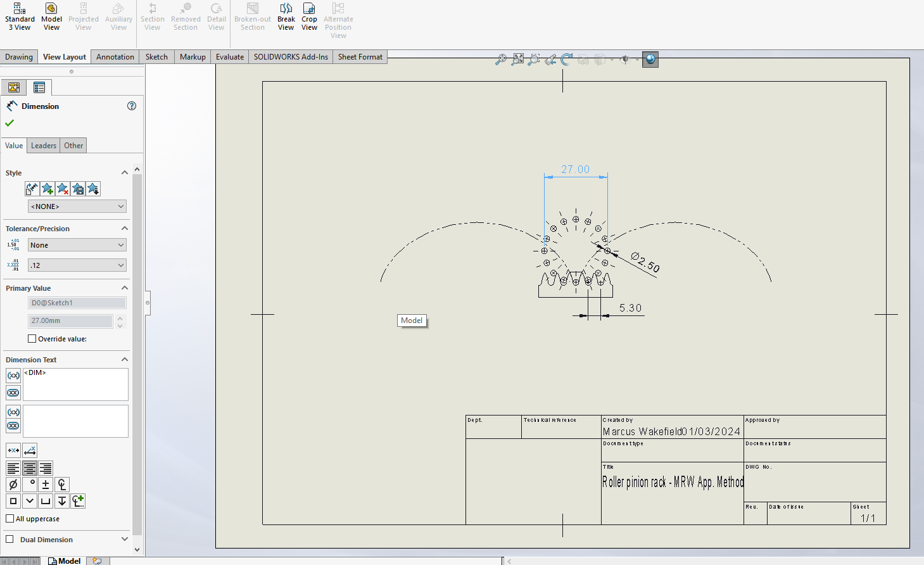Switch to the Annotation tab
The height and width of the screenshot is (565, 924).
click(x=115, y=56)
